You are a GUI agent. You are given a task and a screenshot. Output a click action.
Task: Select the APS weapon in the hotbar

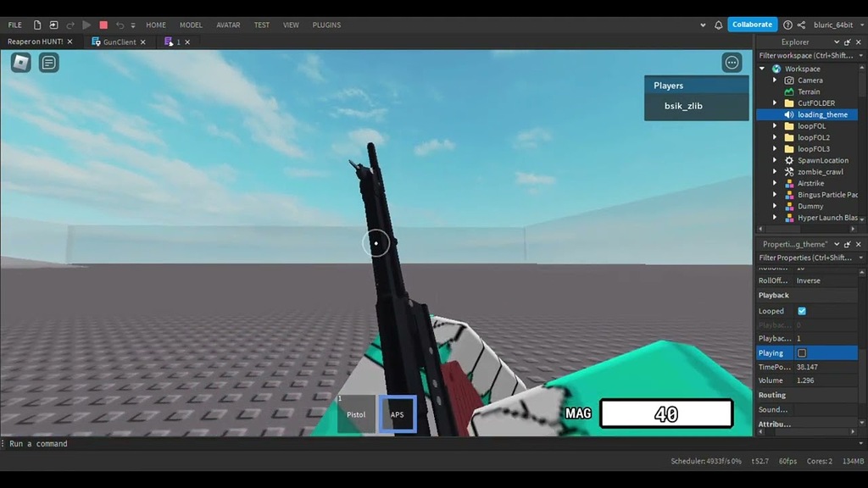398,413
